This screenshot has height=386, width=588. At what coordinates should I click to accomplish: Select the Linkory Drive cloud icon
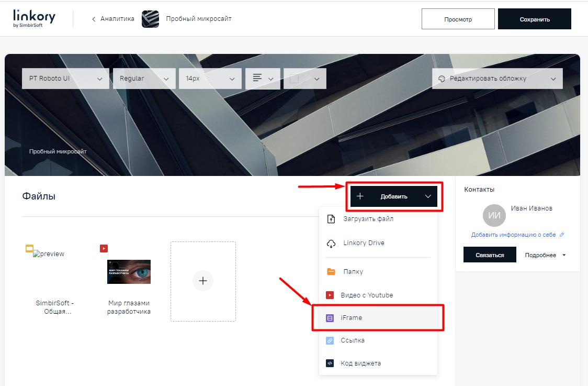pyautogui.click(x=330, y=243)
